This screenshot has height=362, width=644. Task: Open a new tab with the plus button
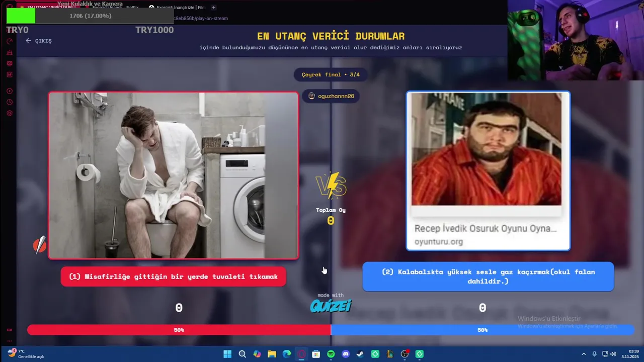[213, 8]
